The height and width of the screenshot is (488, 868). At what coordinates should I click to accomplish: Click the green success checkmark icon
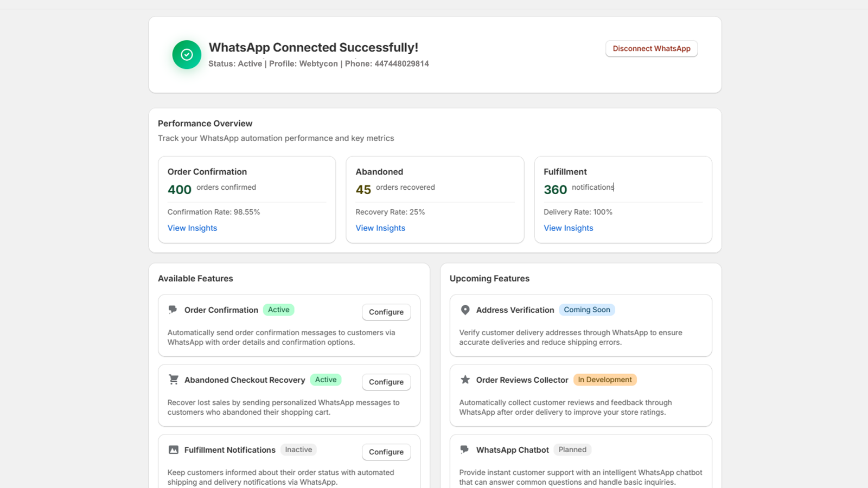click(x=186, y=54)
